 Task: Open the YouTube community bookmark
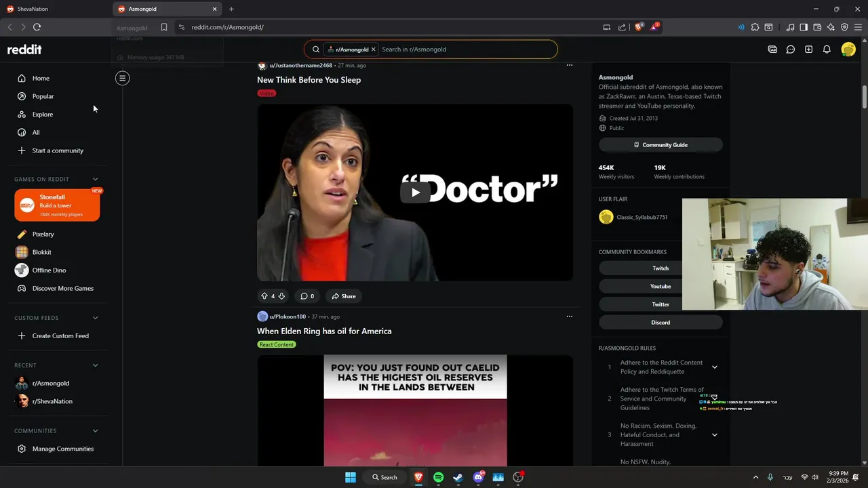660,286
